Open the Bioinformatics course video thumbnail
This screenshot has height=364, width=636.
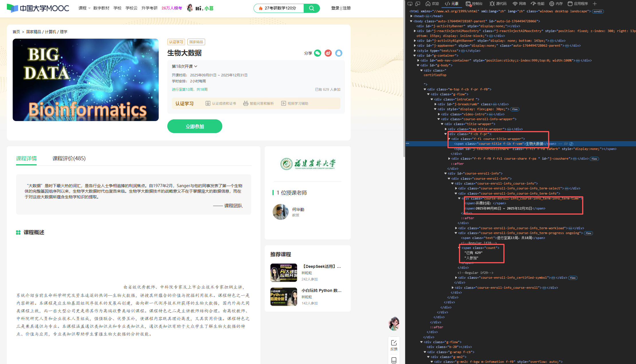coord(86,80)
